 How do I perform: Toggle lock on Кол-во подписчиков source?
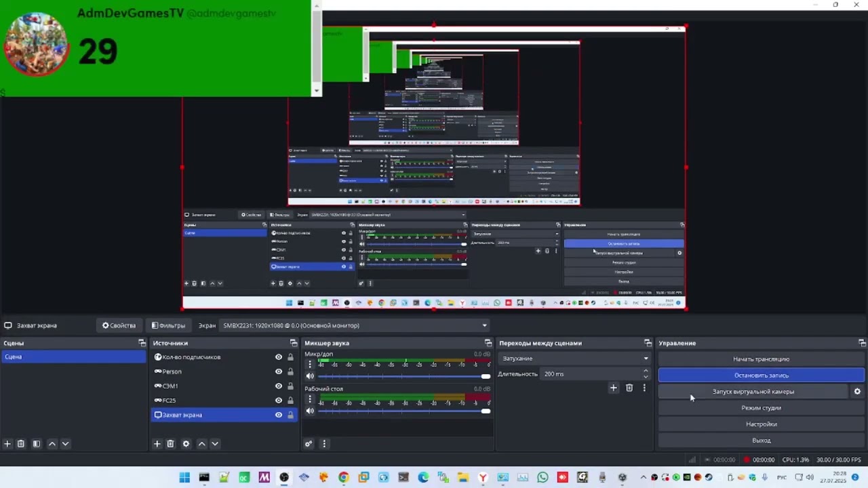click(290, 357)
